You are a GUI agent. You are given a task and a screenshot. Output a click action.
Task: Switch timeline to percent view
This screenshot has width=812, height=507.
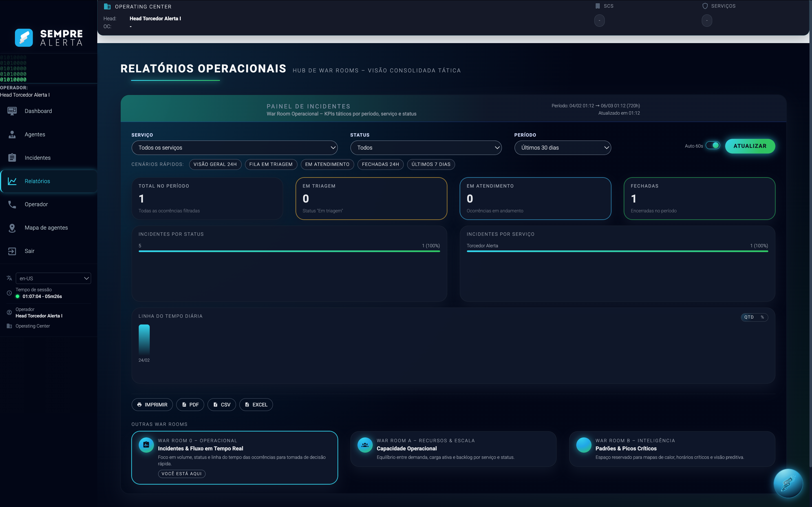(x=762, y=317)
